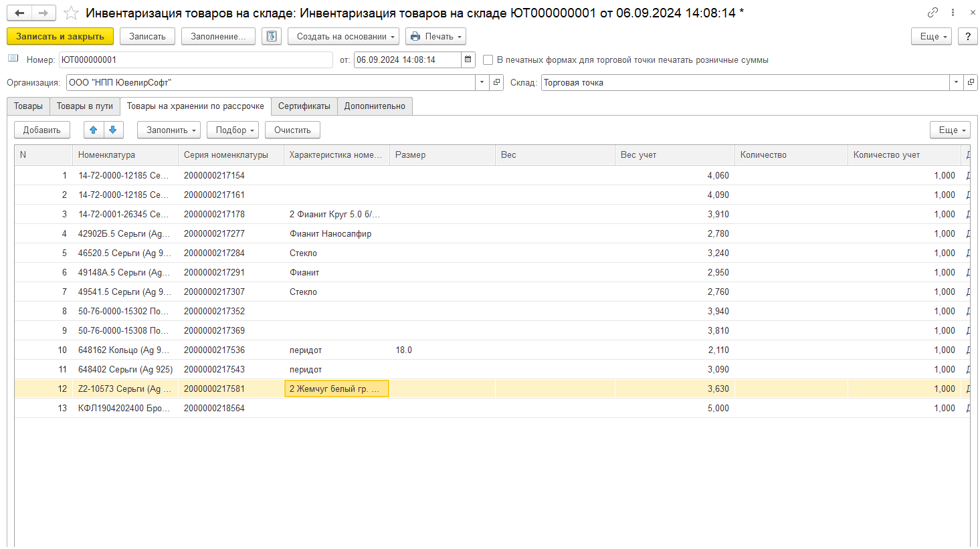Screen dimensions: 980x549
Task: Open the top Еще menu
Action: click(x=932, y=36)
